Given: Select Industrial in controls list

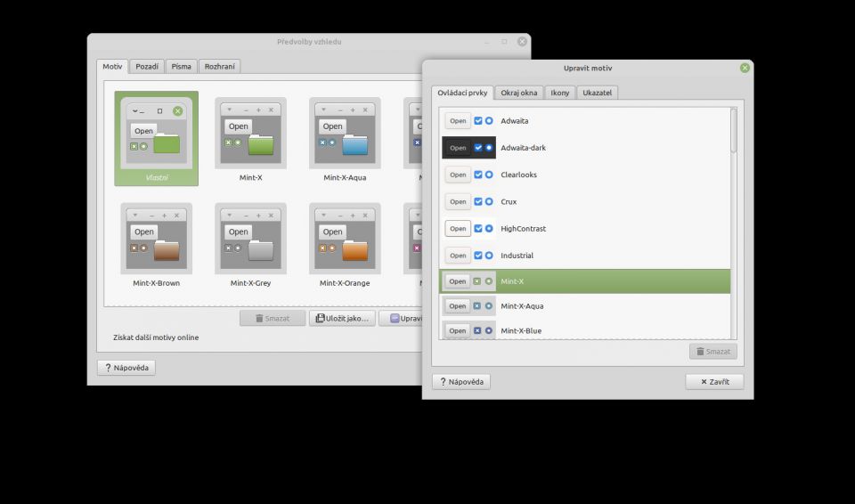Looking at the screenshot, I should [x=585, y=256].
